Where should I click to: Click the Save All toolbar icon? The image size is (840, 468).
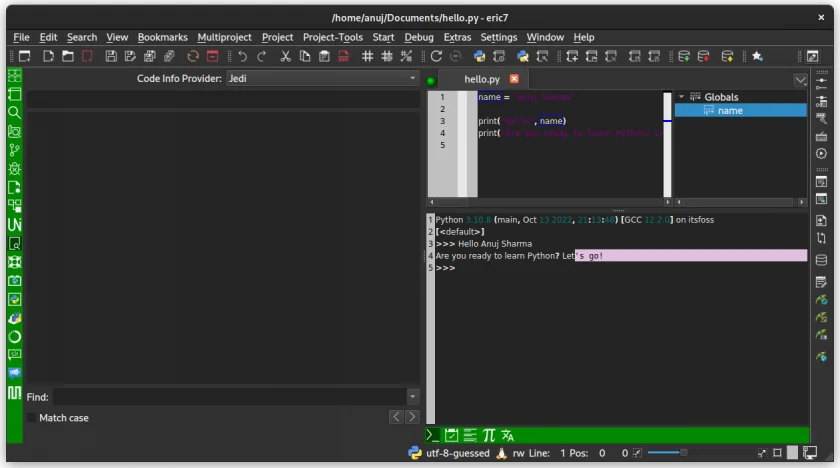[150, 56]
